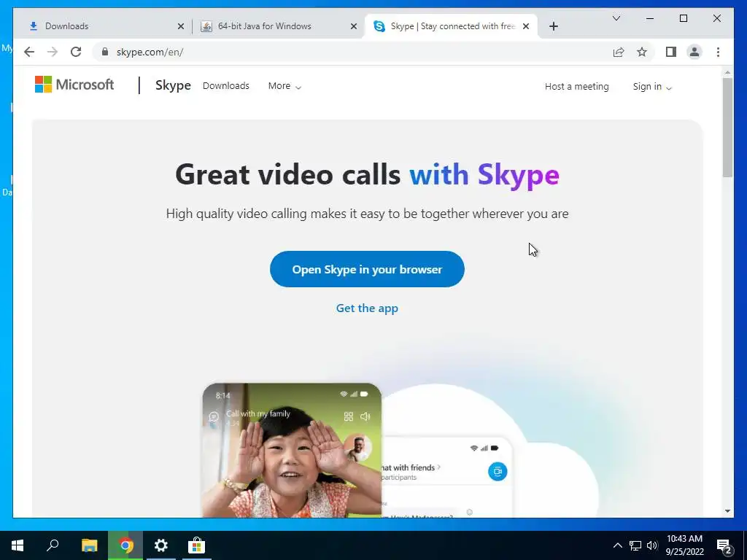The width and height of the screenshot is (747, 560).
Task: Reload the Skype page
Action: [x=76, y=52]
